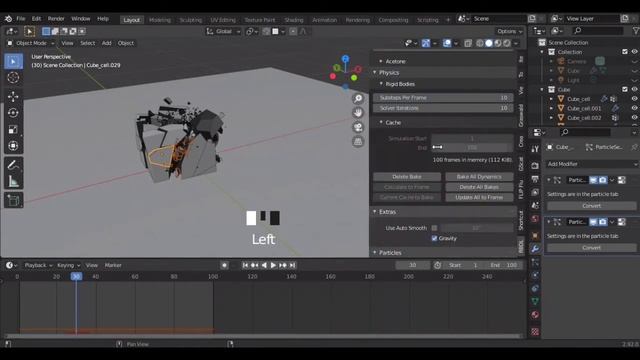
Task: Jump to the timeline start frame
Action: [x=245, y=265]
